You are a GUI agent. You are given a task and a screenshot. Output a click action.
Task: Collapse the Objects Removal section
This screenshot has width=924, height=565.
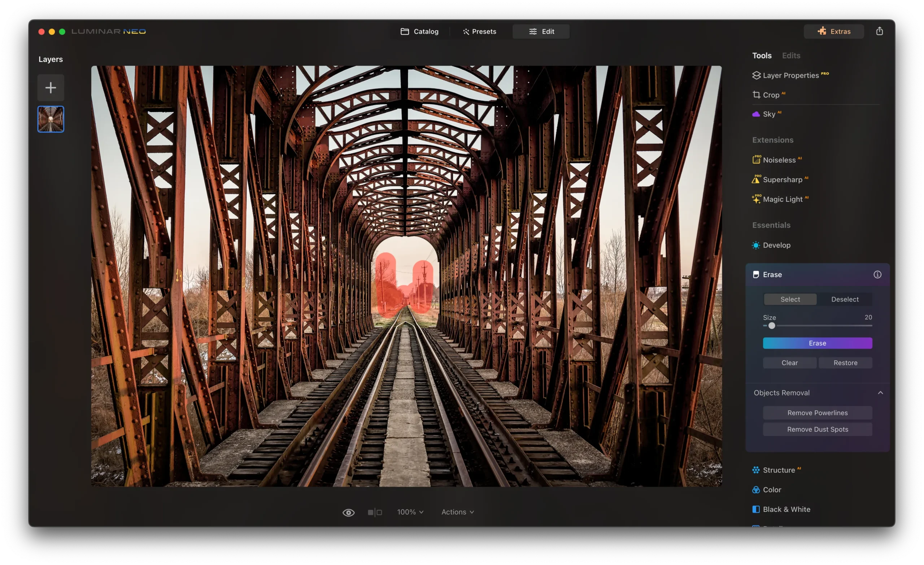[x=880, y=393]
